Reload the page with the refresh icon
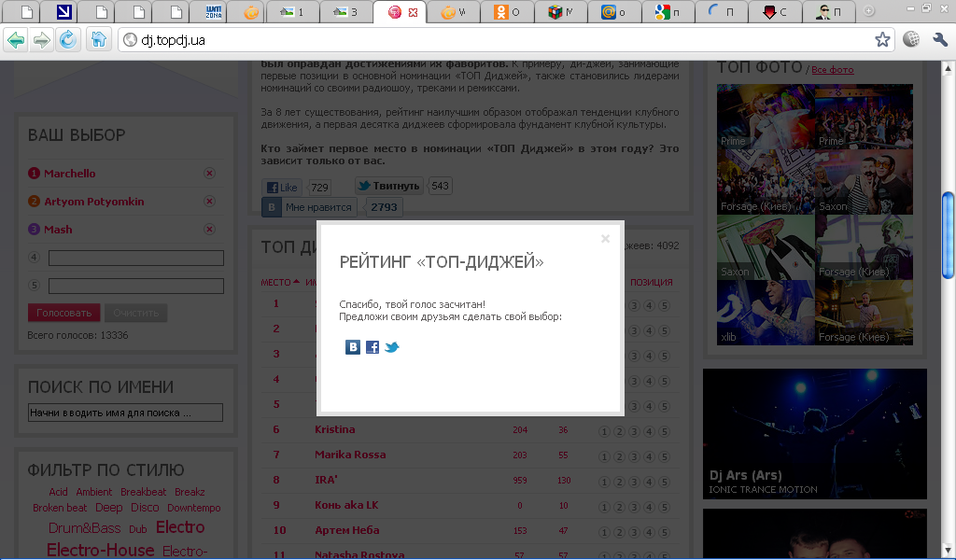Image resolution: width=956 pixels, height=560 pixels. pos(67,40)
